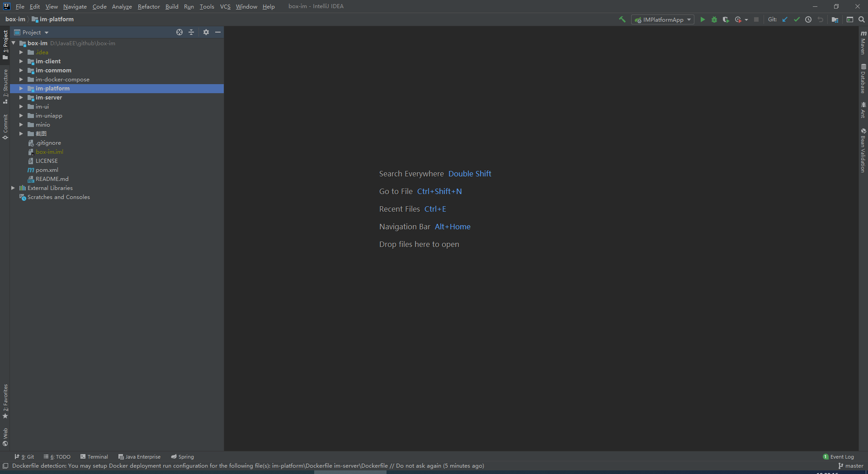Image resolution: width=868 pixels, height=474 pixels.
Task: Open the profiler options dropdown arrow
Action: [746, 19]
